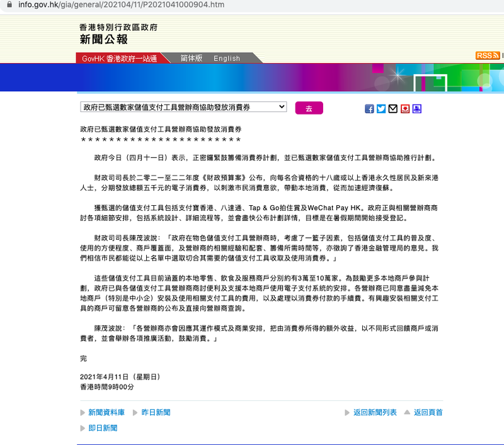Expand the press release title dropdown
Screen dimensions: 504x445
pyautogui.click(x=183, y=108)
